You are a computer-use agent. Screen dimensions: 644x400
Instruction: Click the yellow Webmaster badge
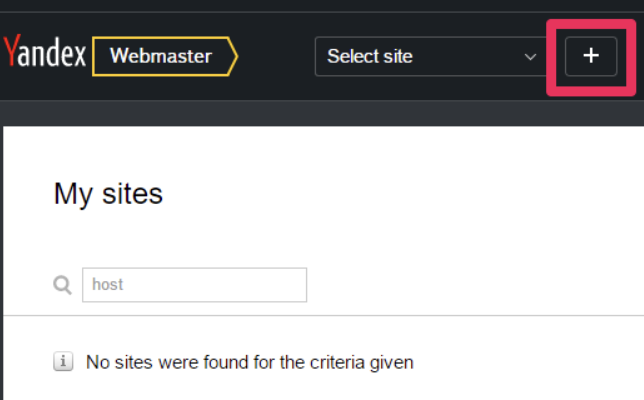pyautogui.click(x=160, y=56)
